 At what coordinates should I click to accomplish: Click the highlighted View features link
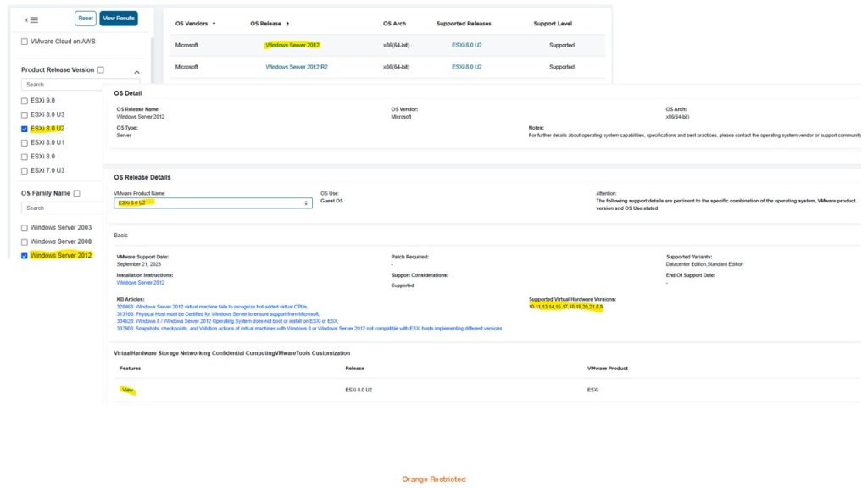click(127, 390)
